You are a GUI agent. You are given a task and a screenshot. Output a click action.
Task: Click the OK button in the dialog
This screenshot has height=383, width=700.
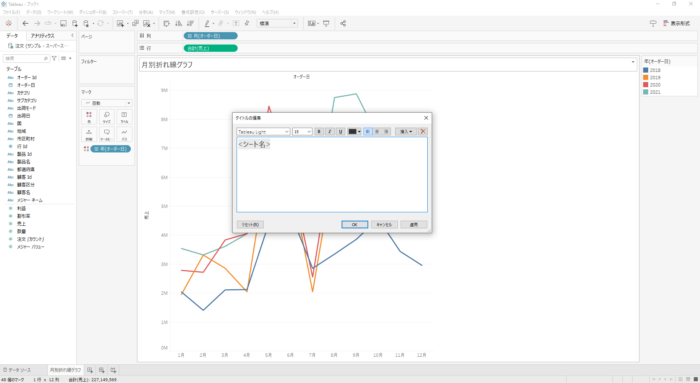pyautogui.click(x=354, y=225)
